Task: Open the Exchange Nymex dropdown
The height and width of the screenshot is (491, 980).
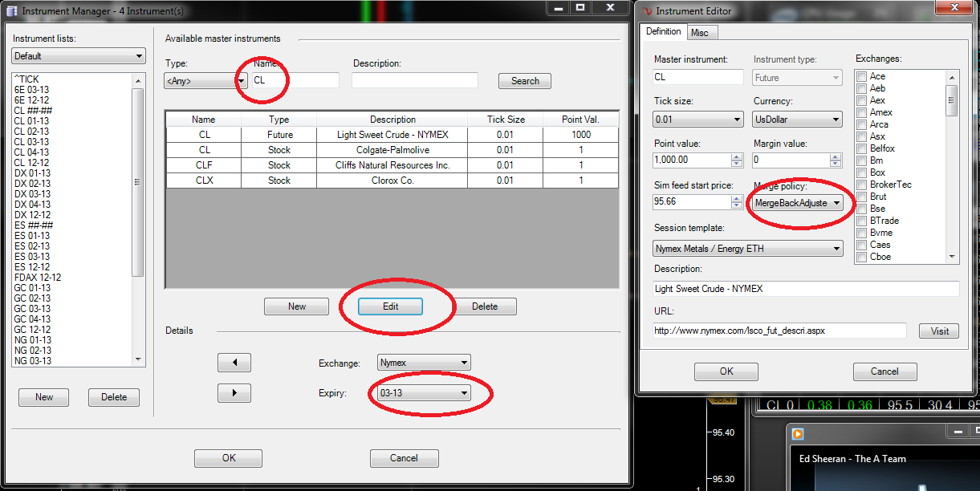Action: 424,363
